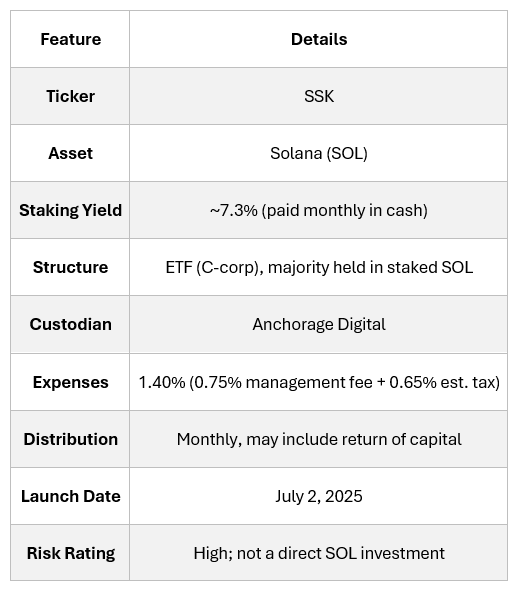Click the Details column header
This screenshot has height=594, width=518.
click(319, 39)
